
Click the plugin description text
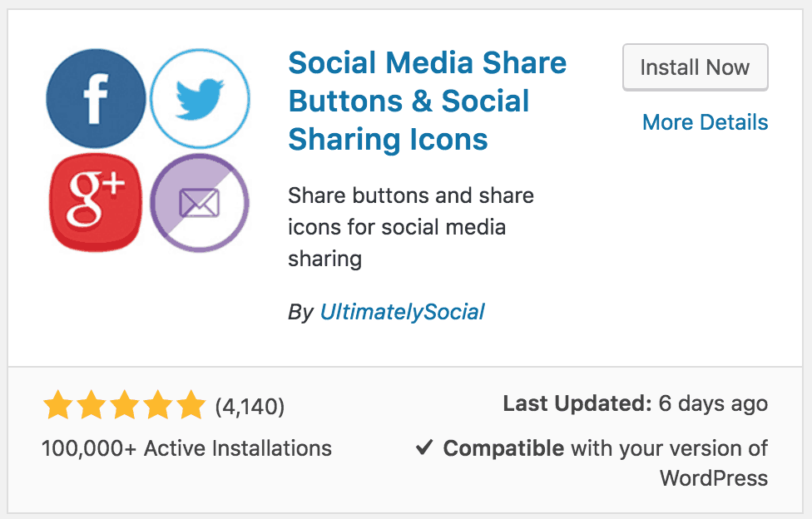tap(411, 227)
